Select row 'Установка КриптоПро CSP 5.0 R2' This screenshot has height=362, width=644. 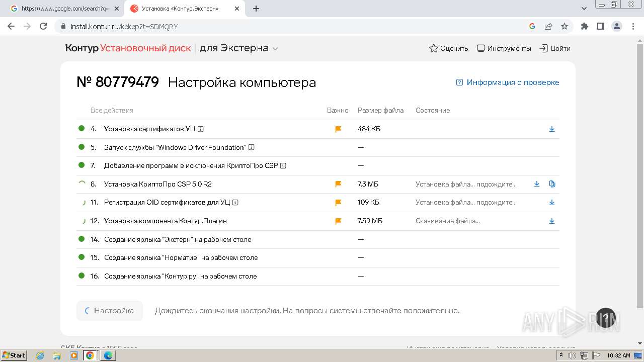pos(318,184)
